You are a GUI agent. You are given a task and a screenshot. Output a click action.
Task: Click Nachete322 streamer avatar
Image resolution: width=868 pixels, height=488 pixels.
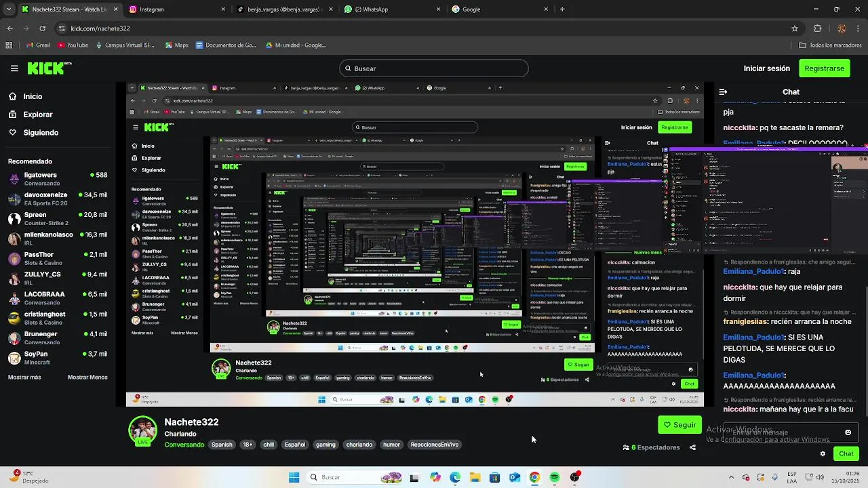[x=143, y=431]
